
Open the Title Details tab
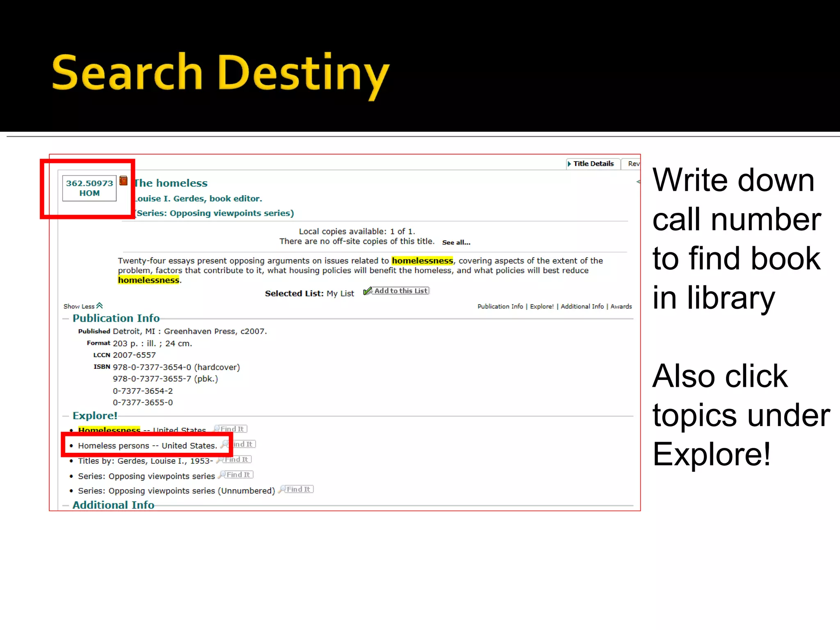593,164
